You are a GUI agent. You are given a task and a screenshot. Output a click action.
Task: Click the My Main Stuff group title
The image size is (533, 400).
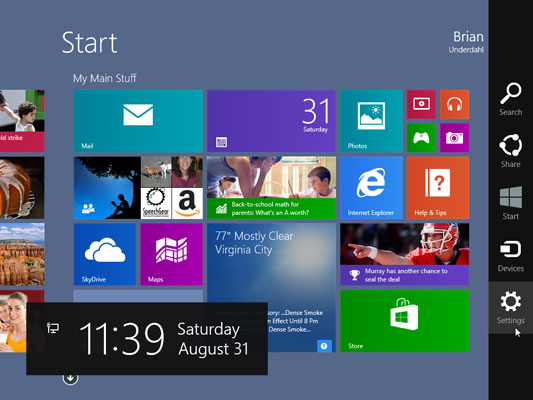click(105, 79)
